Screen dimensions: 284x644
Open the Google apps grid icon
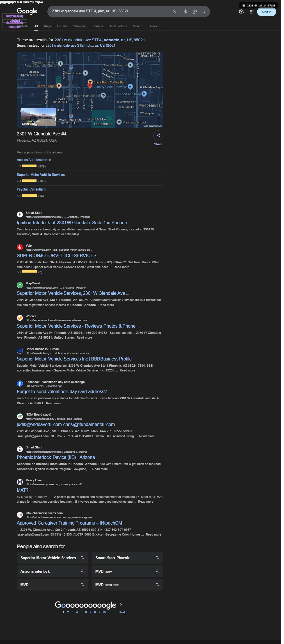(252, 12)
